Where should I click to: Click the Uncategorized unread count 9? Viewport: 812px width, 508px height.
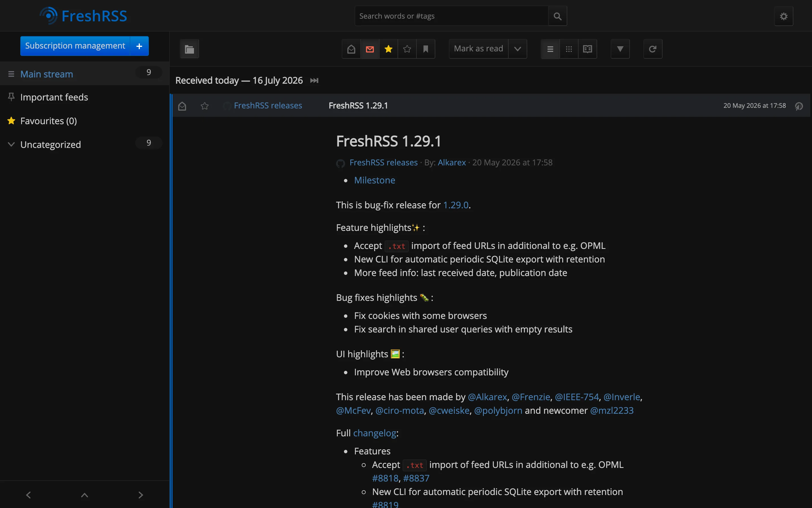[149, 143]
